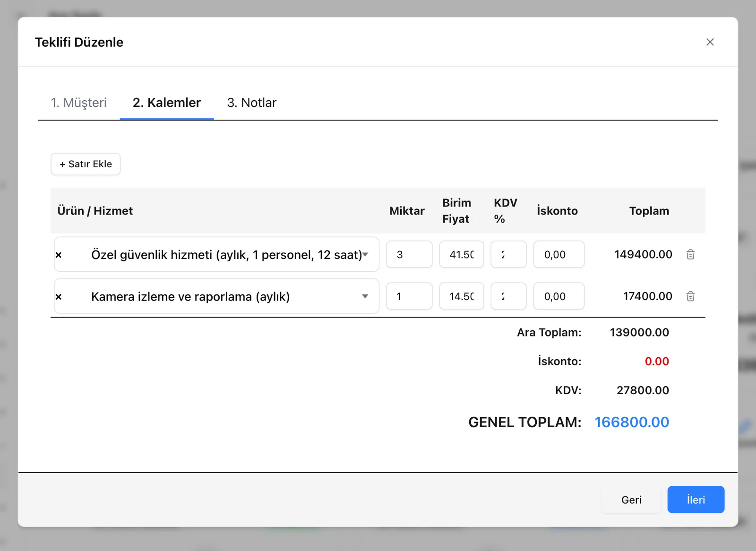Viewport: 756px width, 551px height.
Task: Click the row total 17400.00
Action: click(x=647, y=296)
